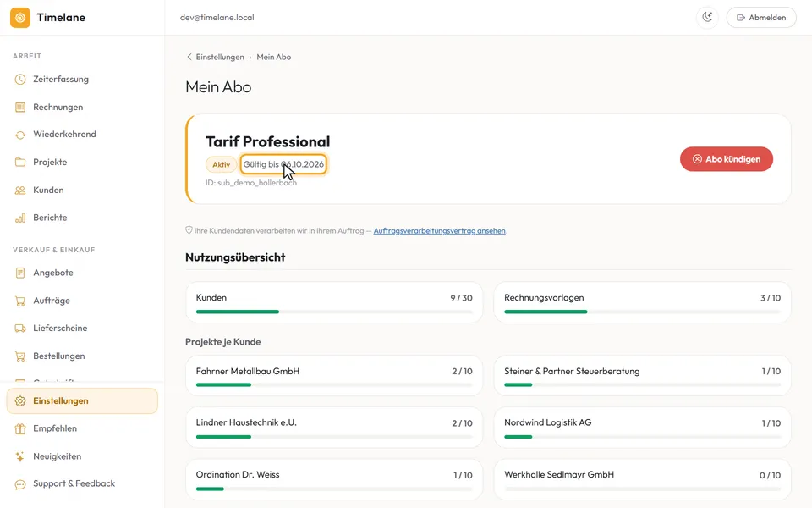Click the Kunden usage progress bar
The height and width of the screenshot is (508, 812).
tap(334, 312)
